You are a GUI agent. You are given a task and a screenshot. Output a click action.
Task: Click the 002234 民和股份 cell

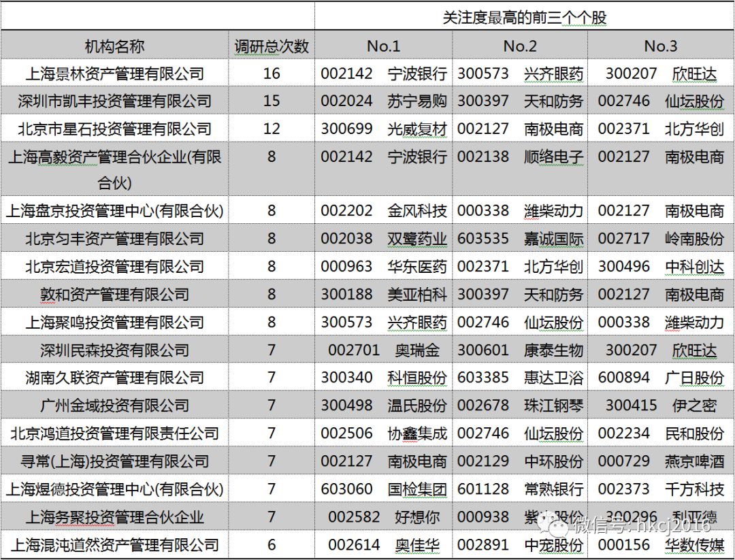660,433
